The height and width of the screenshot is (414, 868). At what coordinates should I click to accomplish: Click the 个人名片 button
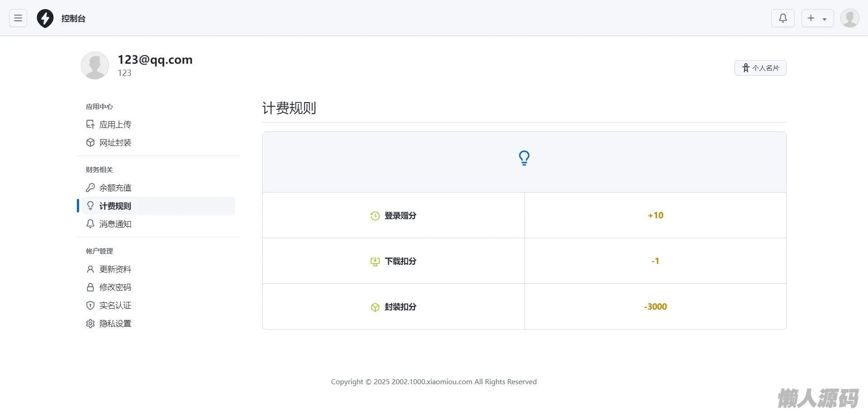click(x=760, y=68)
